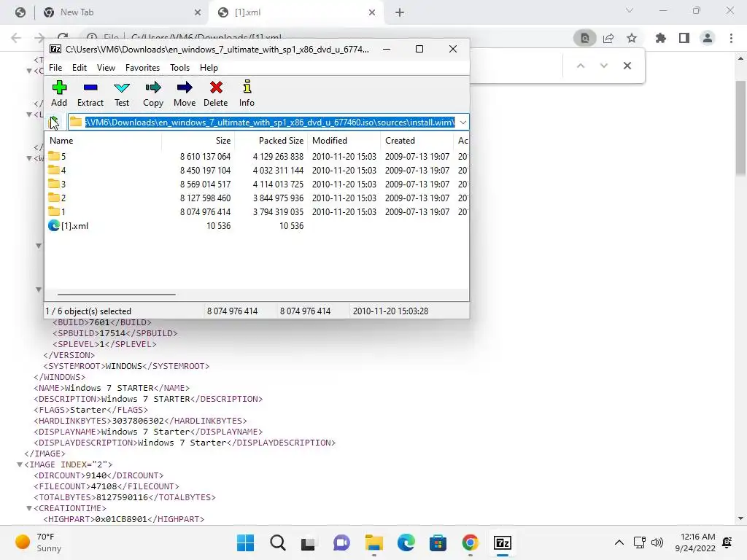Sort by Modified column header

coord(344,141)
